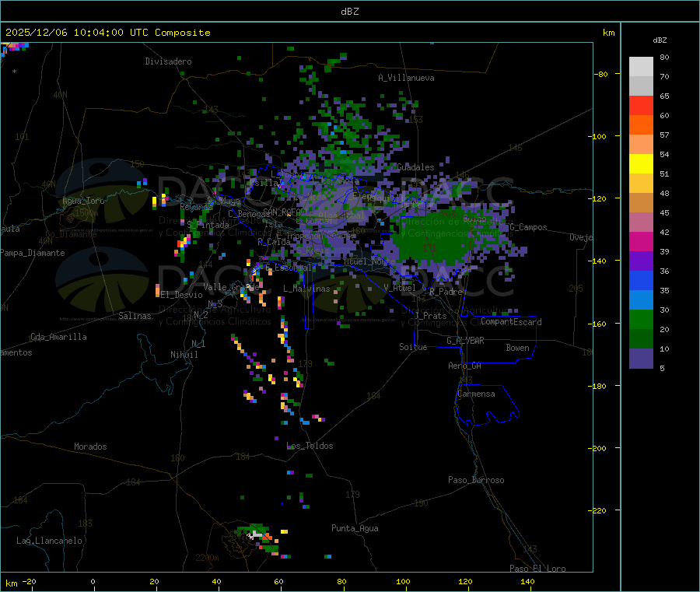700x592 pixels.
Task: Select the J_Prats label
Action: (430, 316)
